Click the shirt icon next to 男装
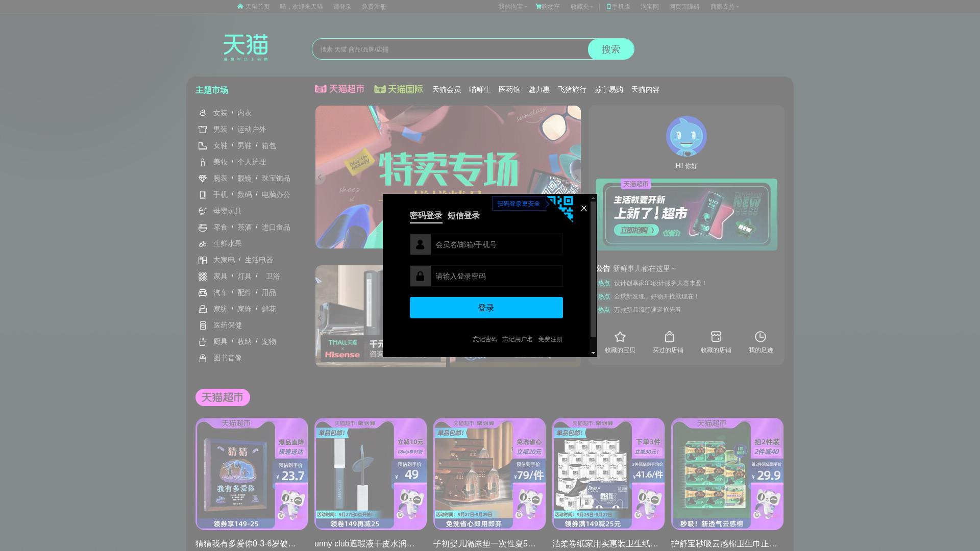Image resolution: width=980 pixels, height=551 pixels. tap(203, 129)
